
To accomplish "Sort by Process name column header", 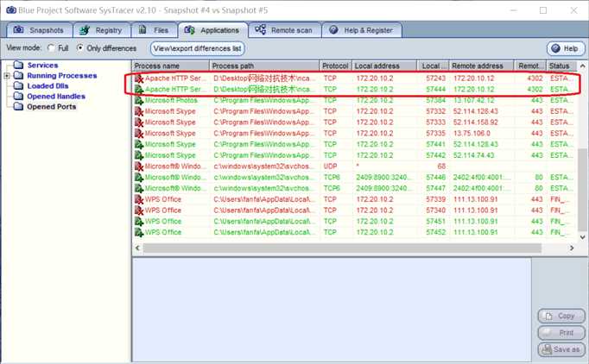I will (171, 66).
